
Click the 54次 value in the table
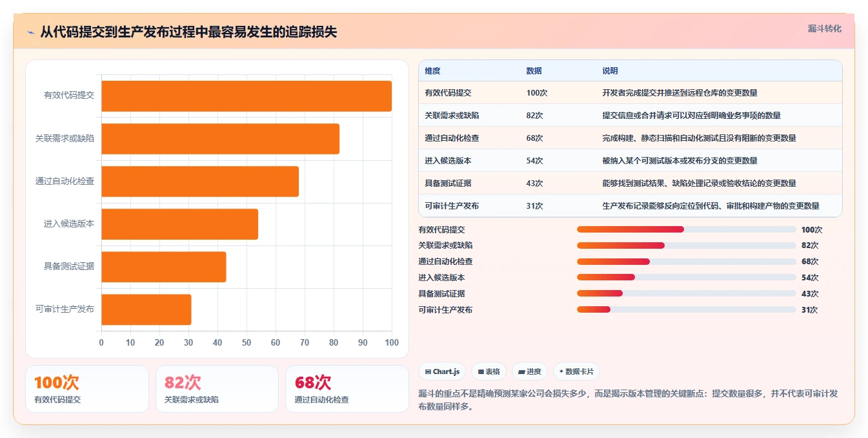coord(534,161)
